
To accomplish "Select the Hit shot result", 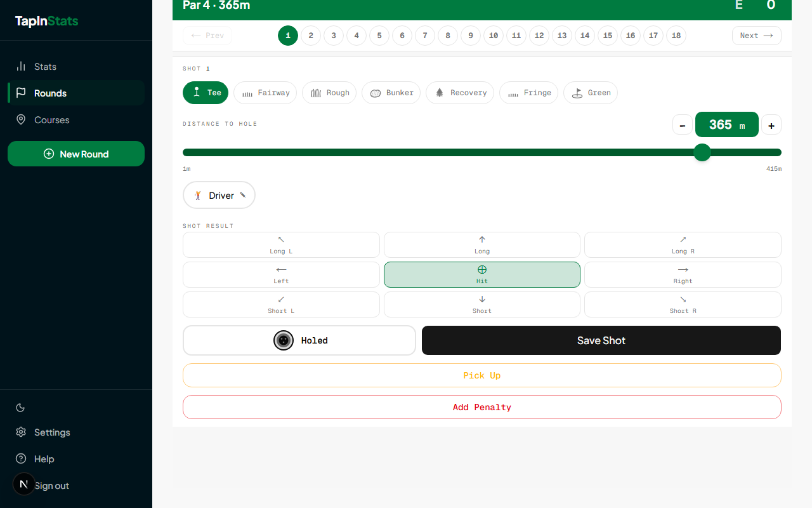I will [482, 274].
